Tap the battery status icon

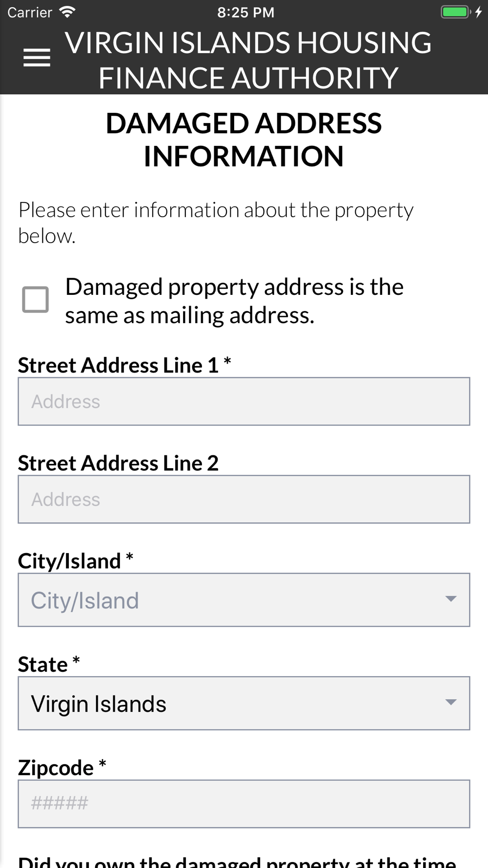click(456, 12)
